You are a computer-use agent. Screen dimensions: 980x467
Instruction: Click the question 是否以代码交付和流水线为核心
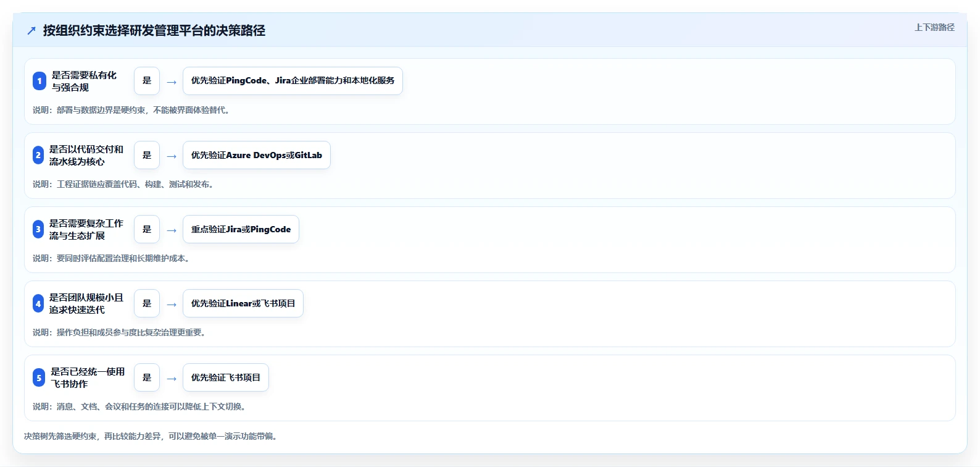point(86,155)
